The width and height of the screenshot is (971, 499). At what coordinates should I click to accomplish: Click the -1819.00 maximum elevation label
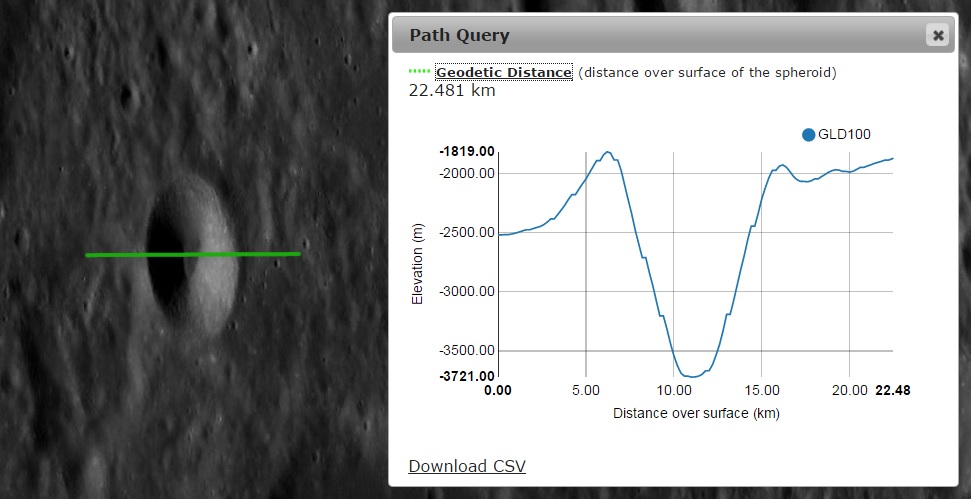coord(466,152)
